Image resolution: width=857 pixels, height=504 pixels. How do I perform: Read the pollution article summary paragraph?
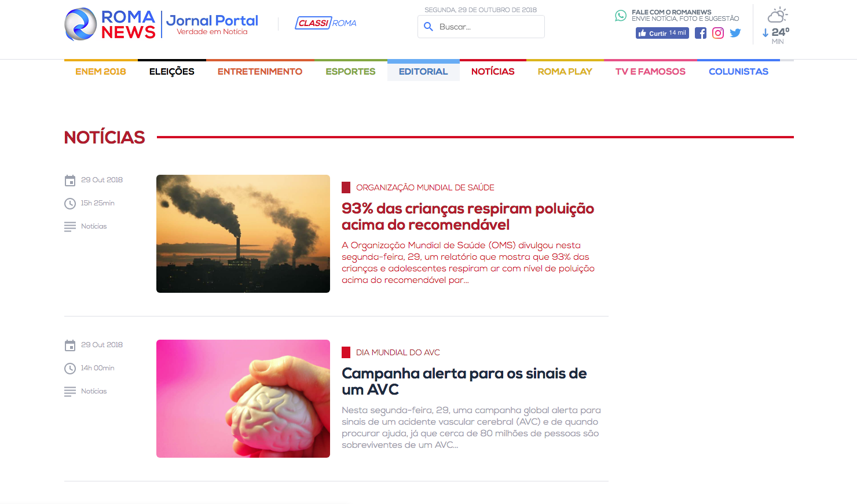468,263
